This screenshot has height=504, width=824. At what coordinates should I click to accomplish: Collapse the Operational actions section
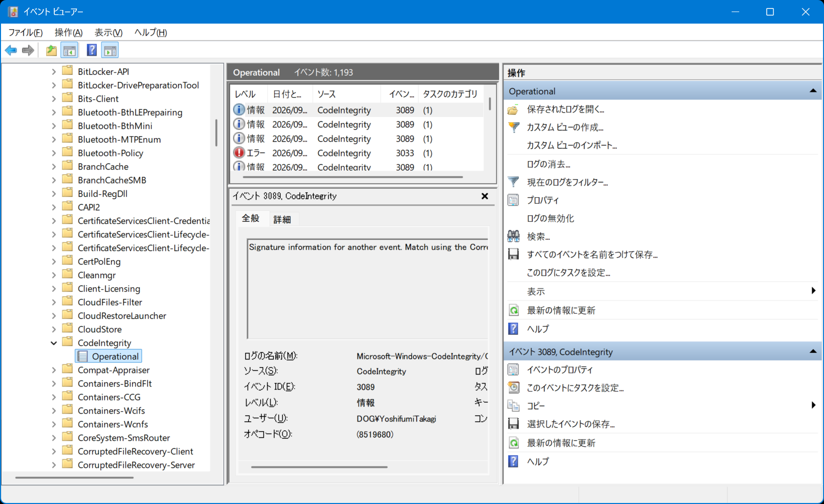[x=812, y=91]
